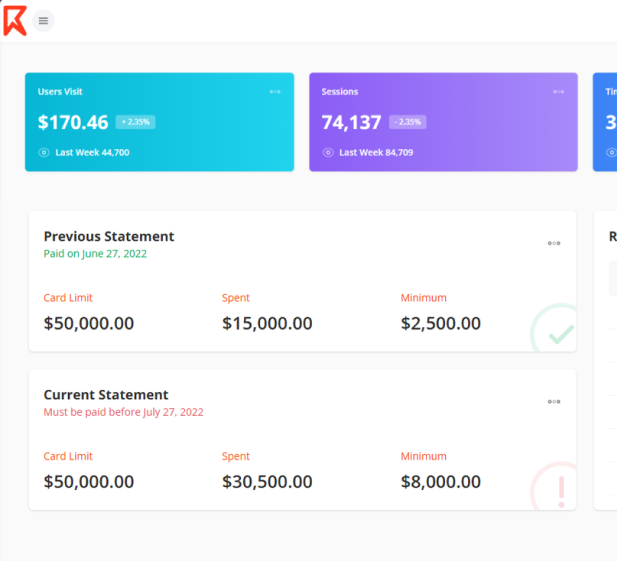Expand Previous Statement more options
Viewport: 617px width, 561px height.
pos(554,243)
